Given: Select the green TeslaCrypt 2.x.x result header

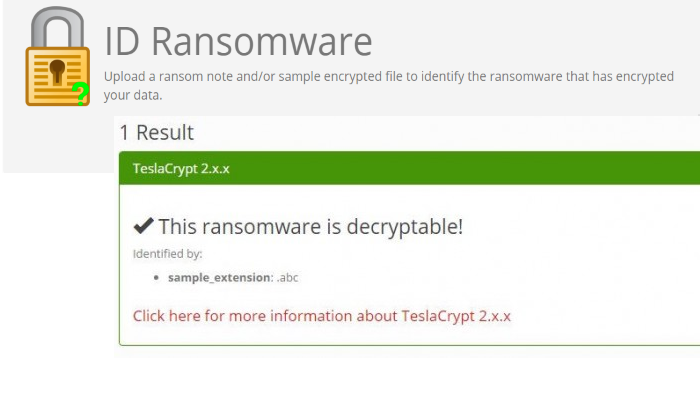Looking at the screenshot, I should click(x=400, y=168).
